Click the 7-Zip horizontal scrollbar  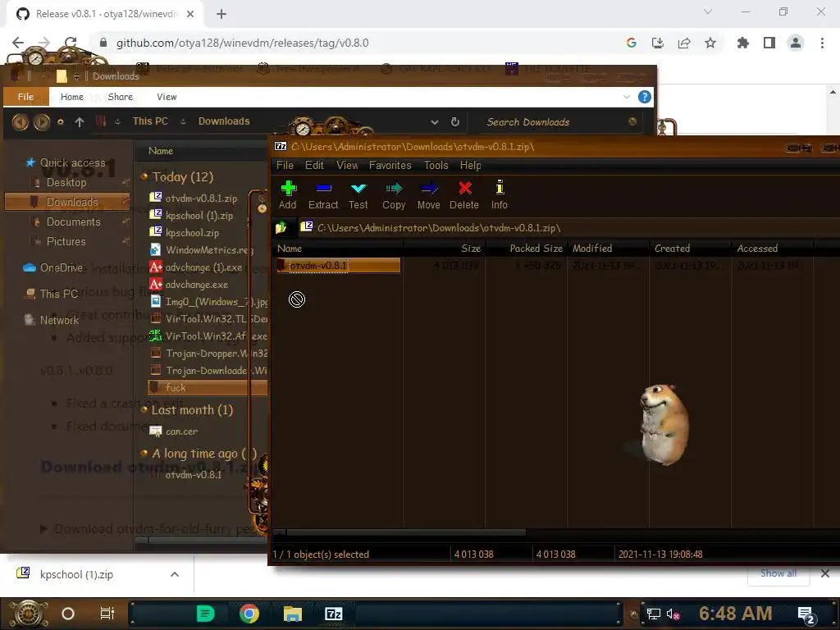[406, 532]
